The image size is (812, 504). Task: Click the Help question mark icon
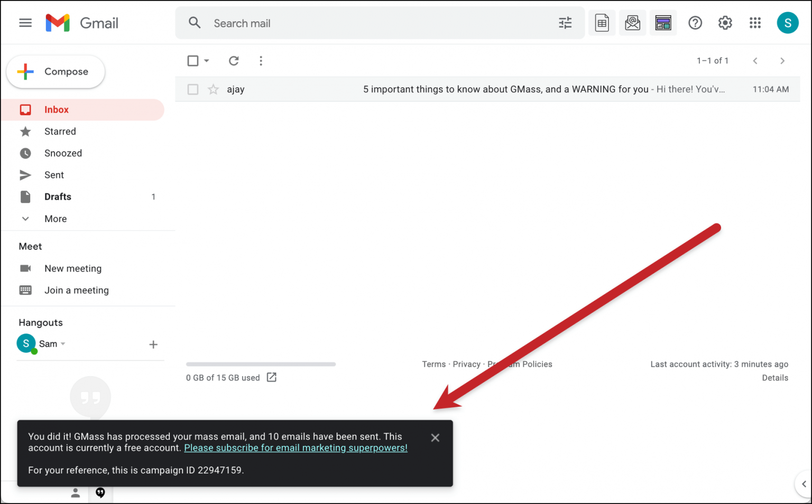pyautogui.click(x=695, y=23)
